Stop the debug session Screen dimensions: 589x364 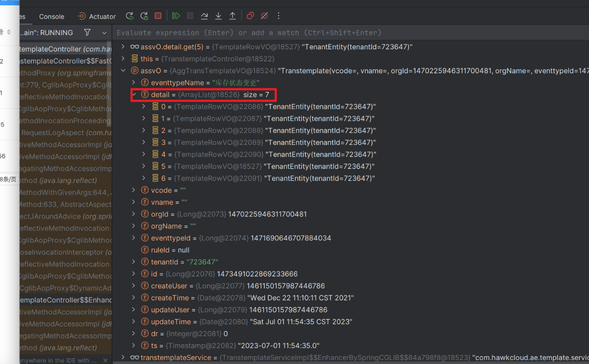(x=158, y=16)
